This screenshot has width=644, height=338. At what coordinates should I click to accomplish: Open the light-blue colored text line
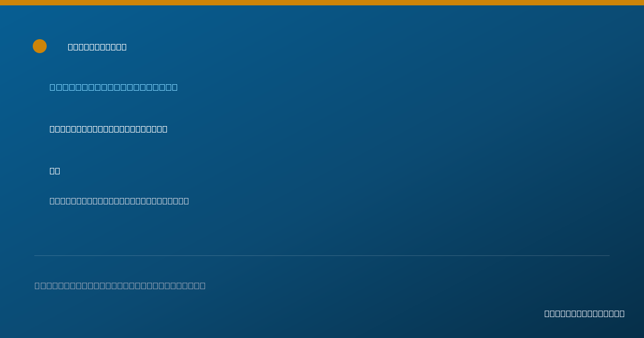[x=114, y=87]
